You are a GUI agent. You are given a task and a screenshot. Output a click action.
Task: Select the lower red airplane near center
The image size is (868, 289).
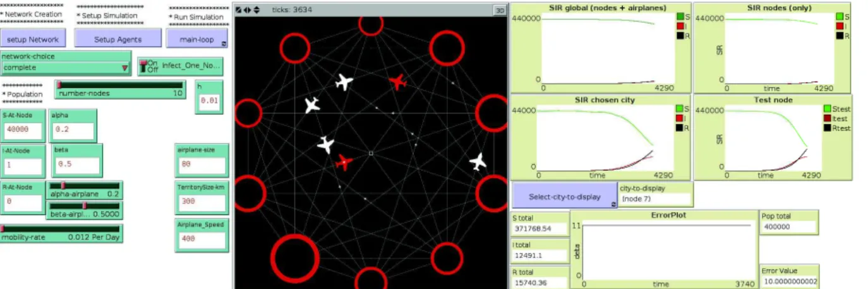[343, 162]
